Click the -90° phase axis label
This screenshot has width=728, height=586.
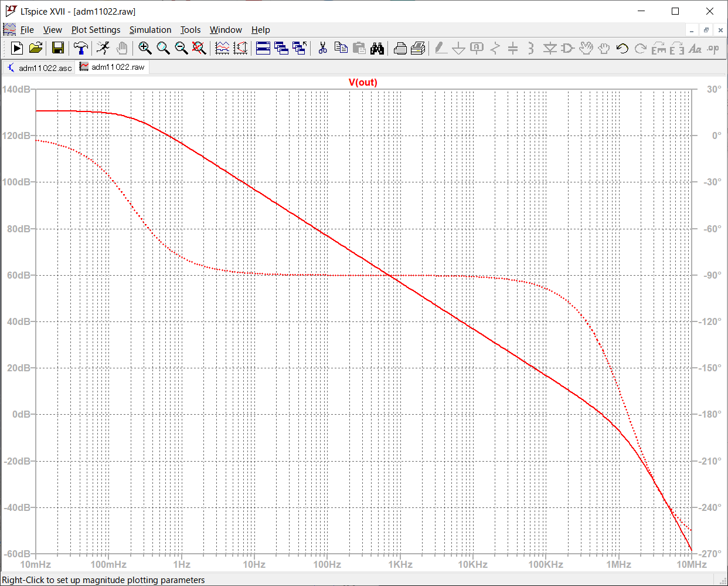click(x=712, y=275)
